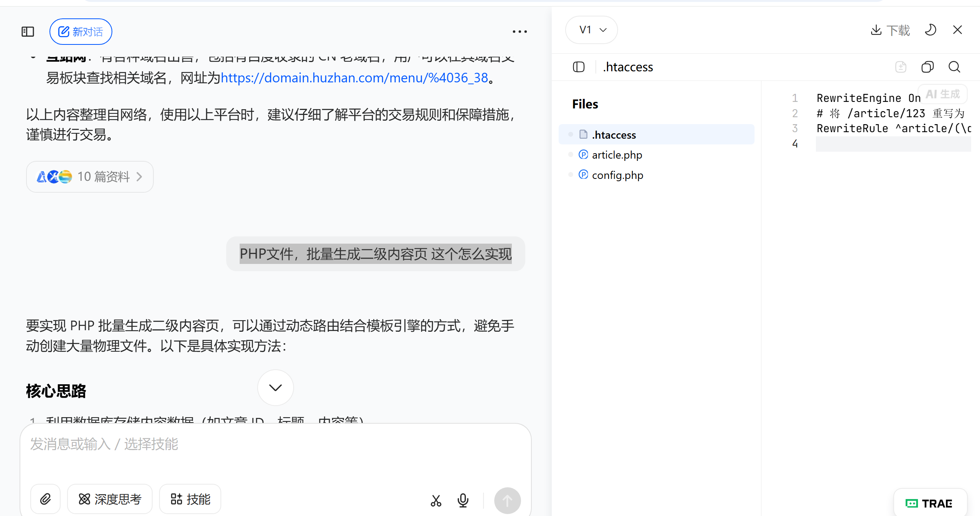
Task: Open search in the code viewer
Action: (954, 67)
